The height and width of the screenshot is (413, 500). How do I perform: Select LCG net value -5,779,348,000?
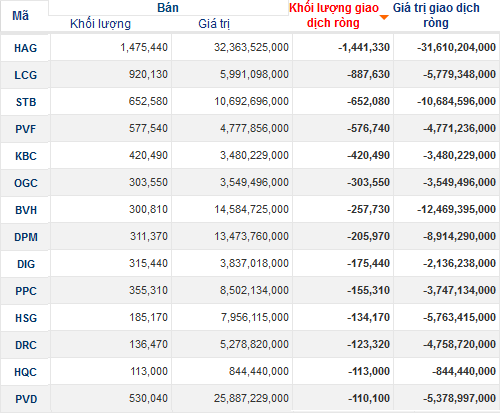click(459, 74)
